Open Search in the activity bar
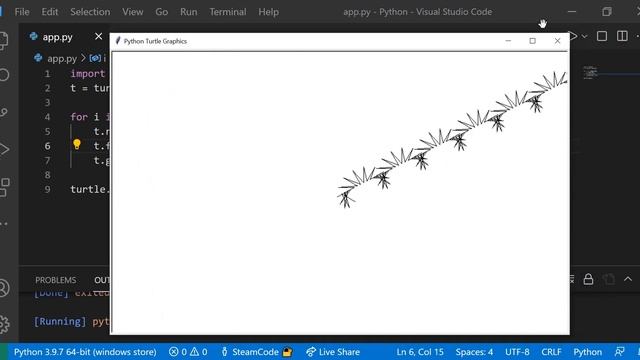 coord(3,75)
